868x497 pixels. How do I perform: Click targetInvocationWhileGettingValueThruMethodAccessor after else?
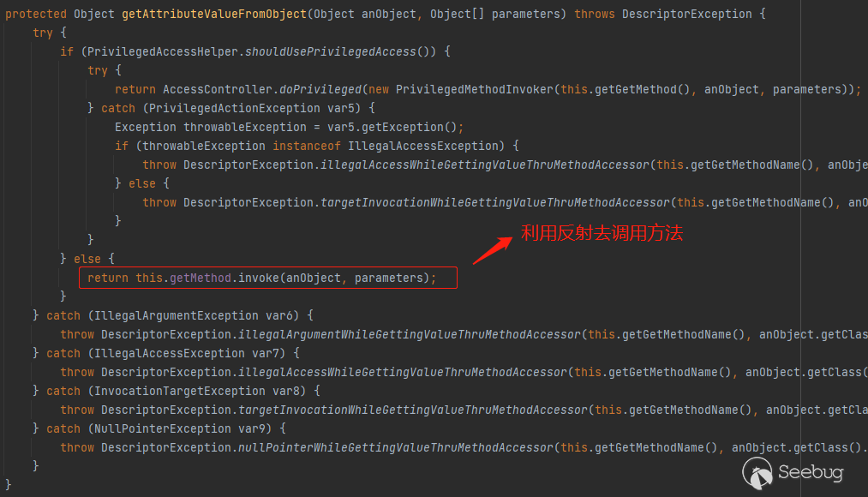coord(495,202)
